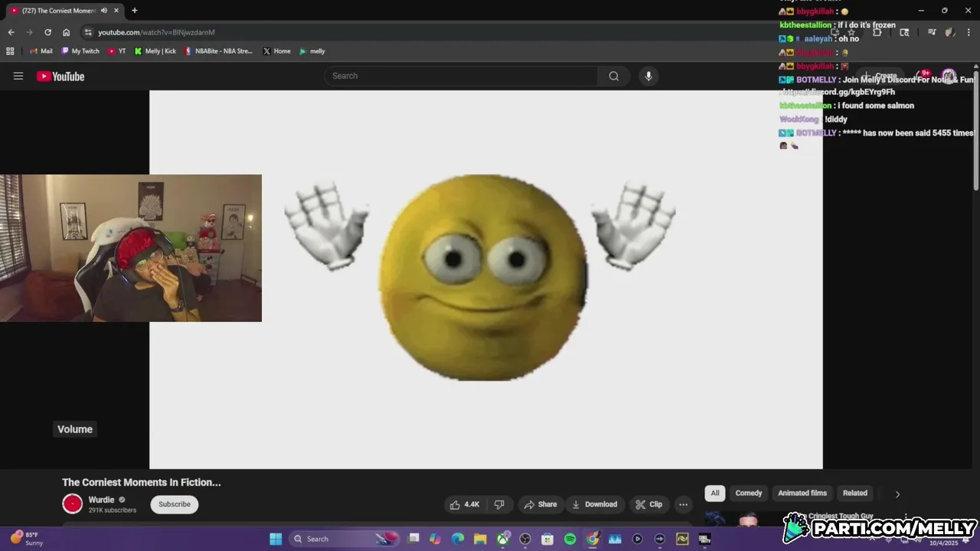This screenshot has width=980, height=551.
Task: Open the melly bookmark
Action: point(312,51)
